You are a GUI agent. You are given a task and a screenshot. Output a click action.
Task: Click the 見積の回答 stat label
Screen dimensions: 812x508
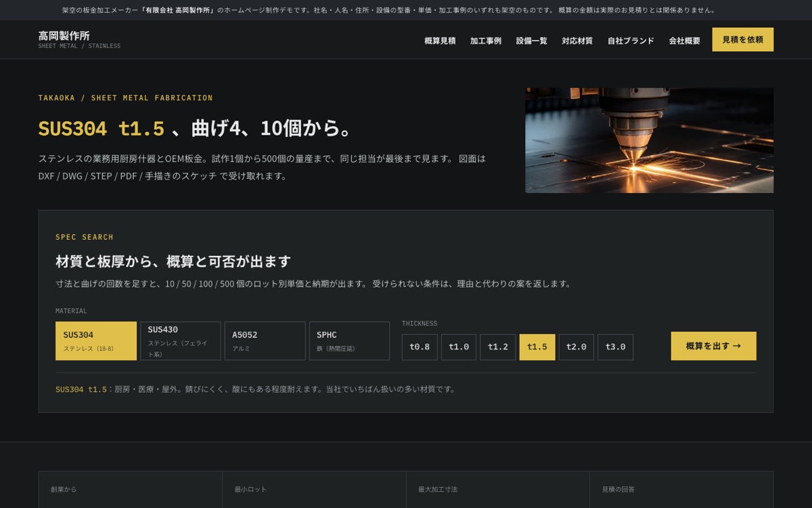(x=618, y=489)
